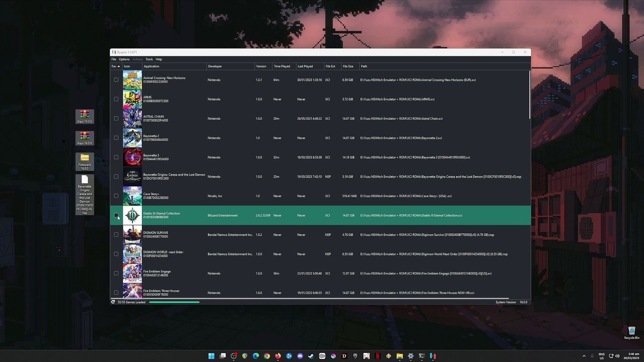644x362 pixels.
Task: Switch to Ryujinx from the taskbar icon
Action: (433, 356)
